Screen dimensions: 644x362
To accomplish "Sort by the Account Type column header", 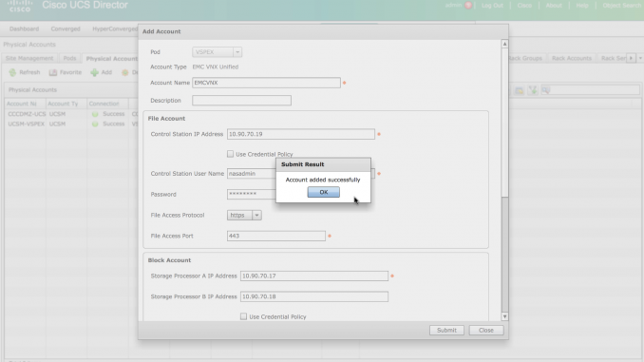I will coord(66,104).
